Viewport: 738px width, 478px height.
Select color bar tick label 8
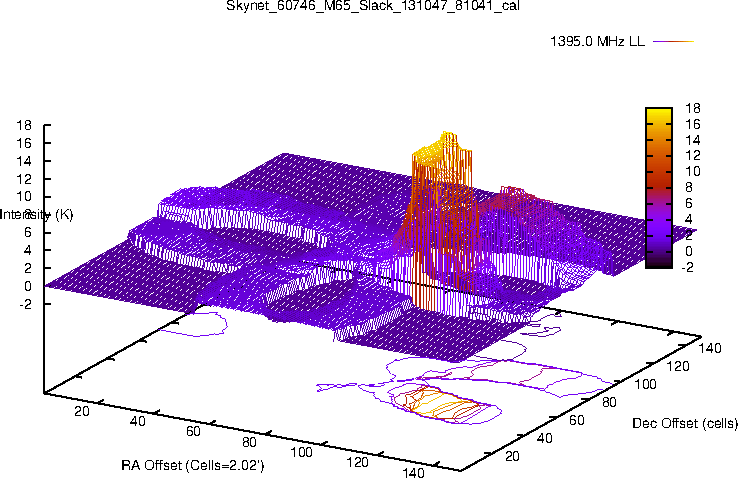coord(689,188)
